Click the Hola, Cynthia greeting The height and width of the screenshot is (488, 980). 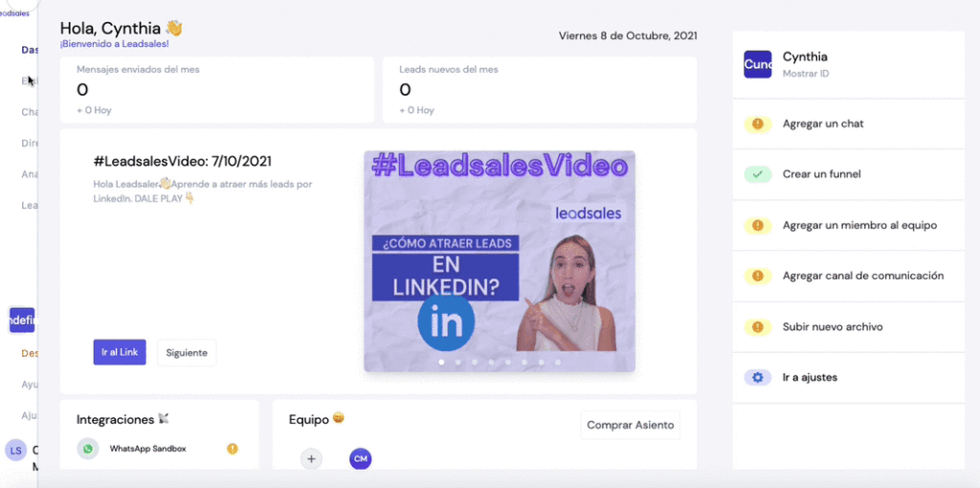(x=122, y=28)
